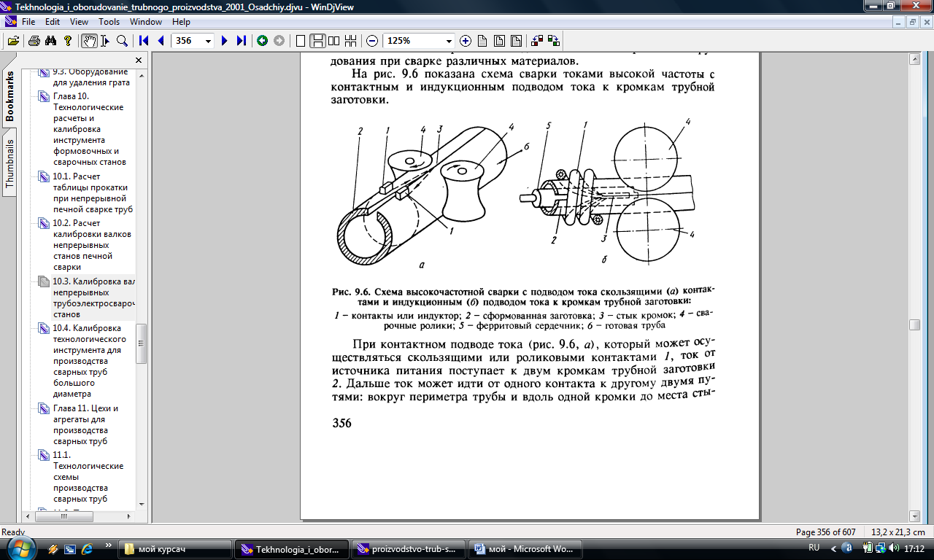The width and height of the screenshot is (934, 560).
Task: Click the grey Forward navigation button
Action: (x=279, y=41)
